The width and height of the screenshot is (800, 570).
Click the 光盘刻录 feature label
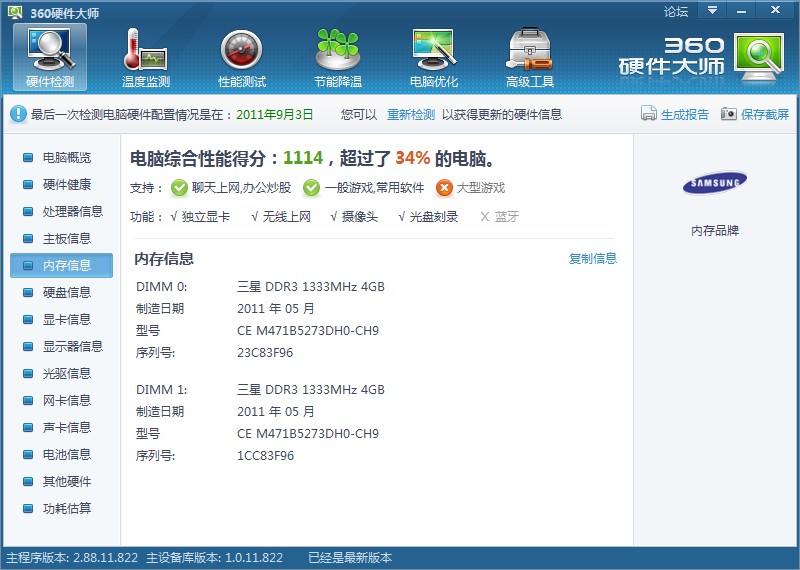click(x=434, y=217)
